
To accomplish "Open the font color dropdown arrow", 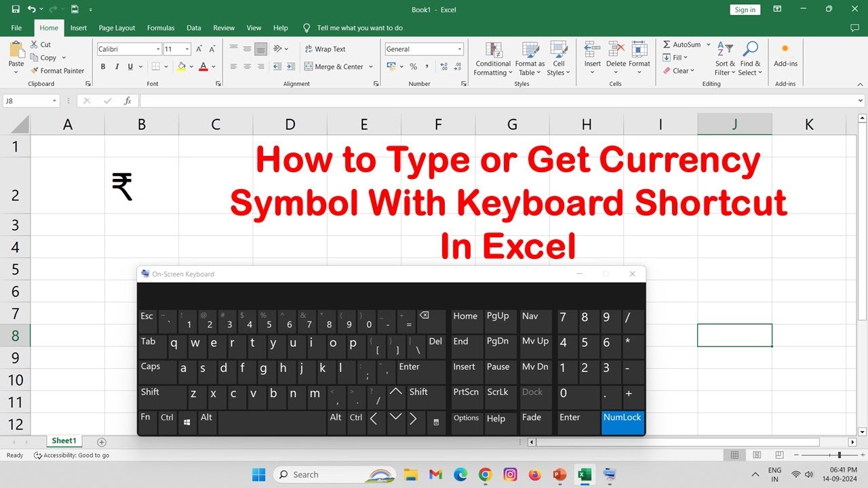I will click(214, 66).
